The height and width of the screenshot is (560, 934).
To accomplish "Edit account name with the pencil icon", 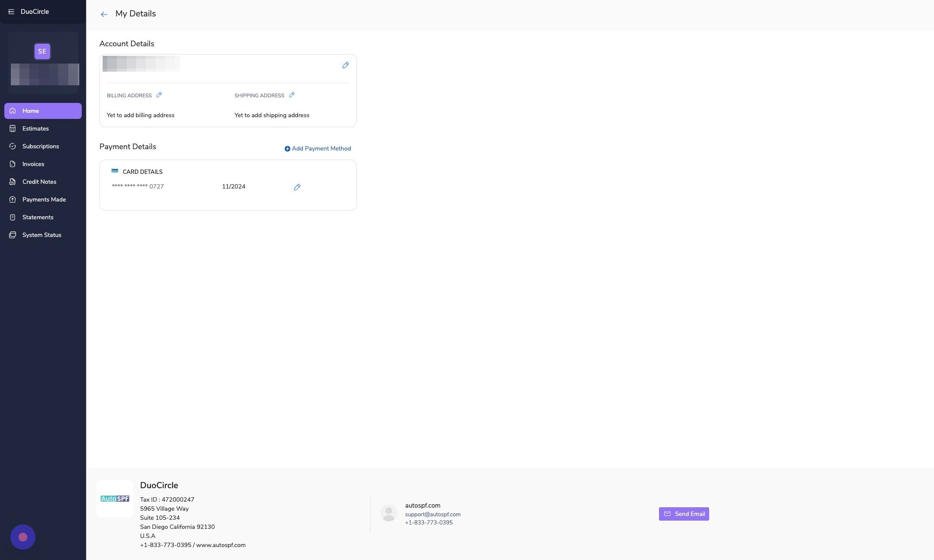I will (x=345, y=65).
